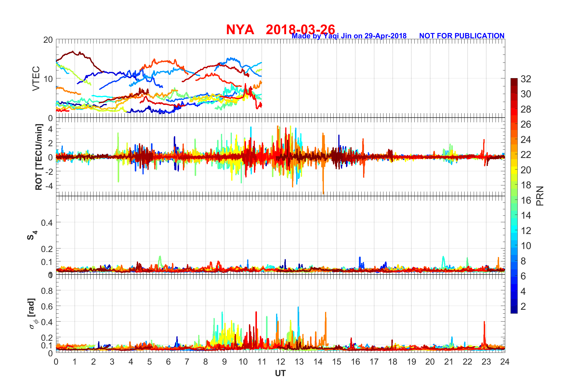
Task: Click the VTEC y-axis label
Action: [36, 78]
